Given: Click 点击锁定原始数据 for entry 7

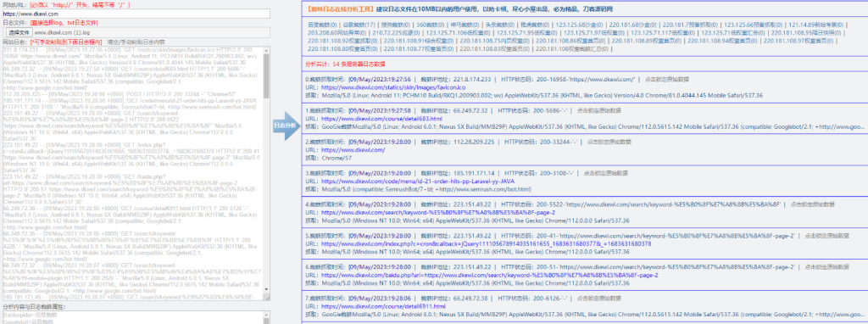Looking at the screenshot, I should pyautogui.click(x=599, y=298).
